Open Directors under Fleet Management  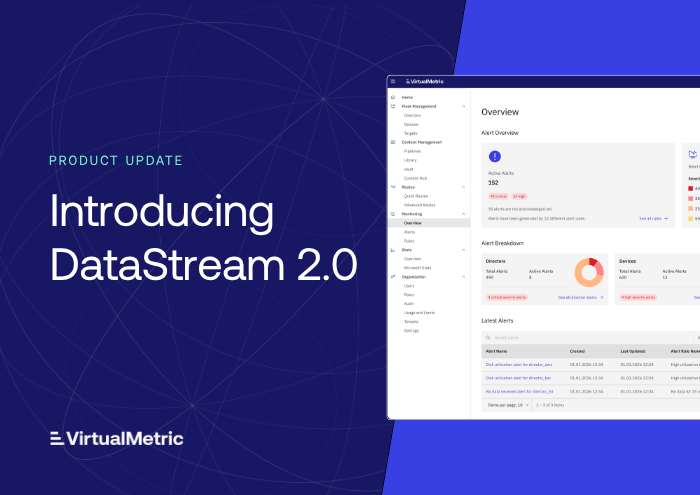tap(412, 115)
